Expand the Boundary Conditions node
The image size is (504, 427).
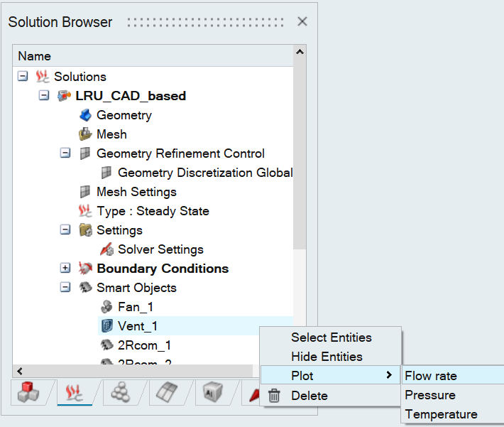pyautogui.click(x=65, y=269)
